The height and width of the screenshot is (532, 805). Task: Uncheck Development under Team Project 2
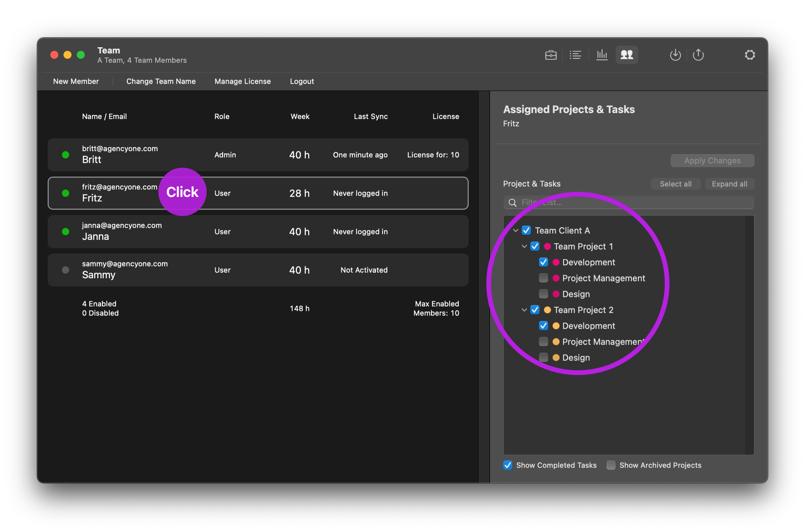543,326
